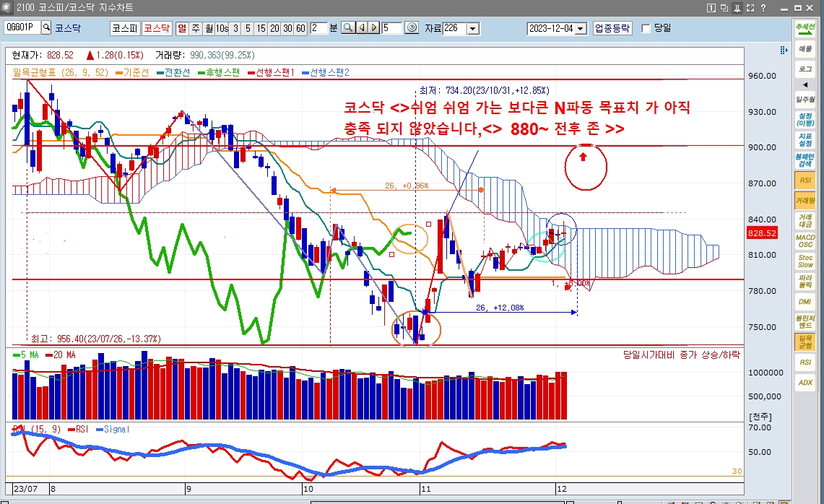
Task: Click the minute value field showing 2
Action: 318,28
